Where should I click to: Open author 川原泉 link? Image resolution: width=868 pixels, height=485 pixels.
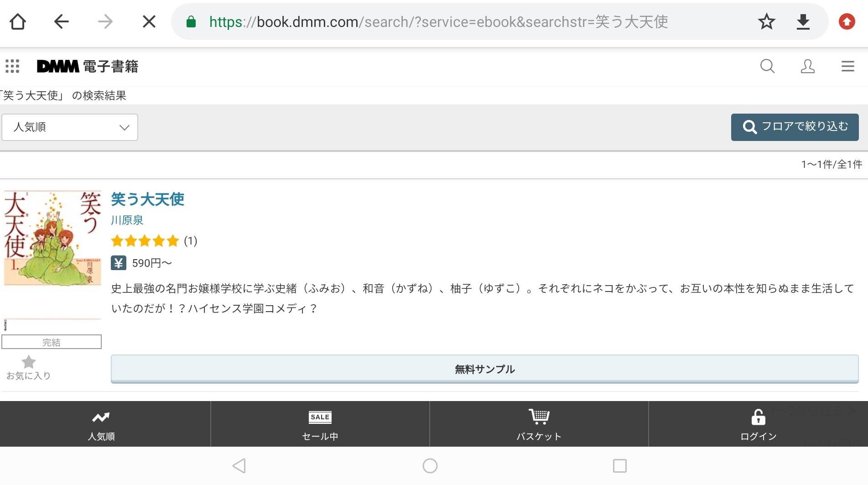[127, 220]
